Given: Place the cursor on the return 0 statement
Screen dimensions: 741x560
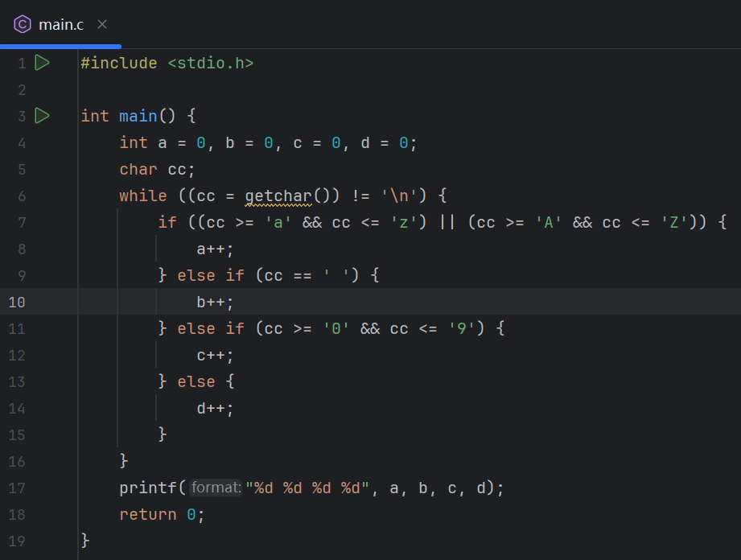Looking at the screenshot, I should (161, 514).
